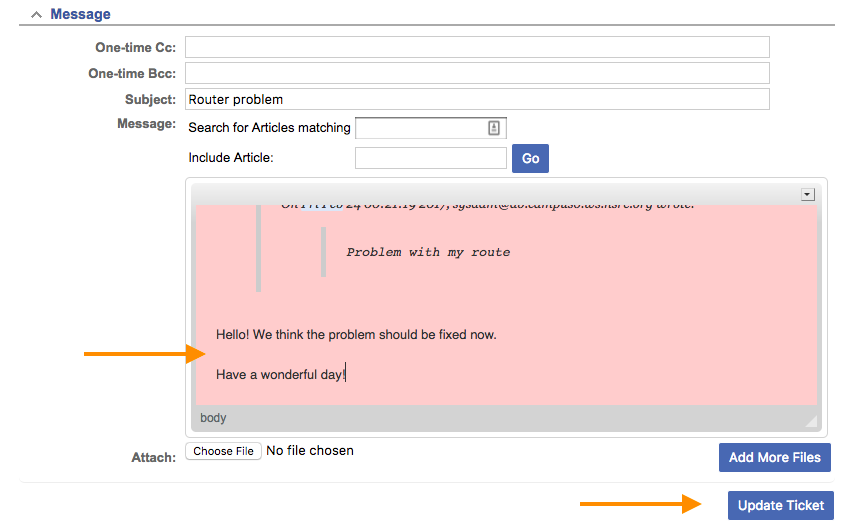
Task: Open file picker with Choose File
Action: [223, 451]
